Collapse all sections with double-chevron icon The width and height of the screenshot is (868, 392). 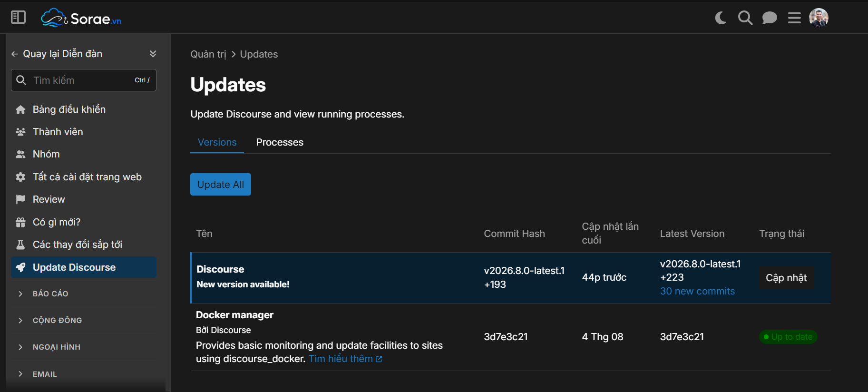(x=153, y=54)
